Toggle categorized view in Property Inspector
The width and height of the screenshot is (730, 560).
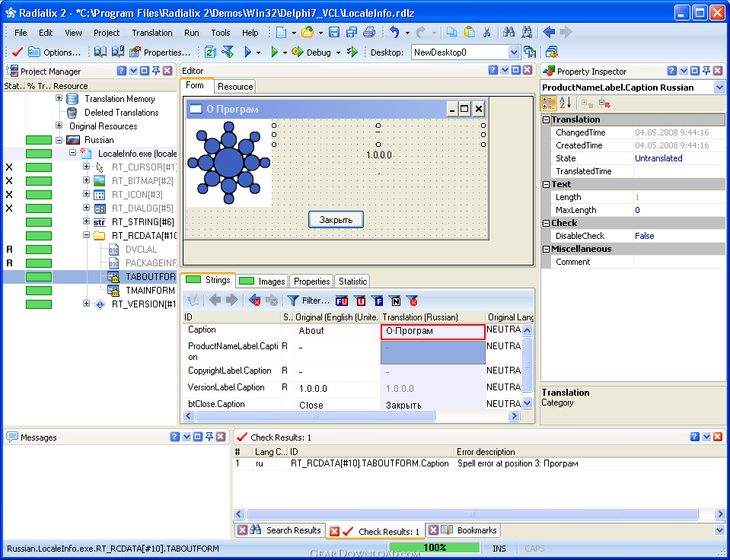[x=549, y=103]
